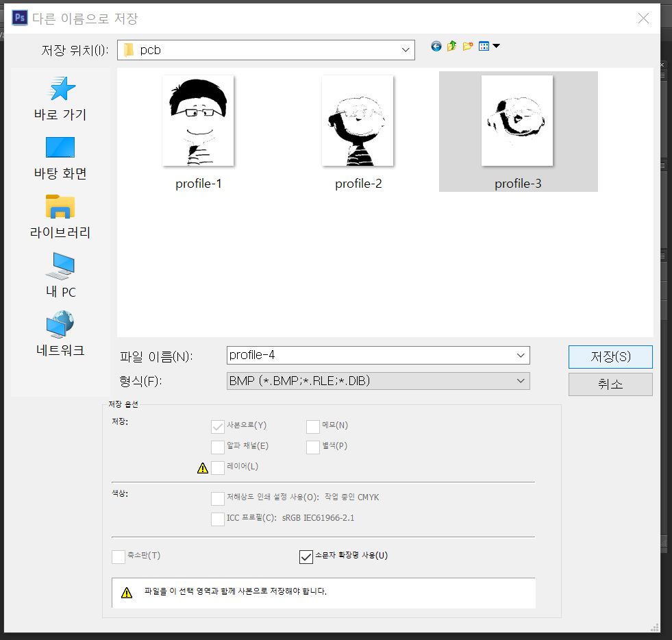Viewport: 672px width, 640px height.
Task: Click the 저장(S) save button
Action: [x=610, y=356]
